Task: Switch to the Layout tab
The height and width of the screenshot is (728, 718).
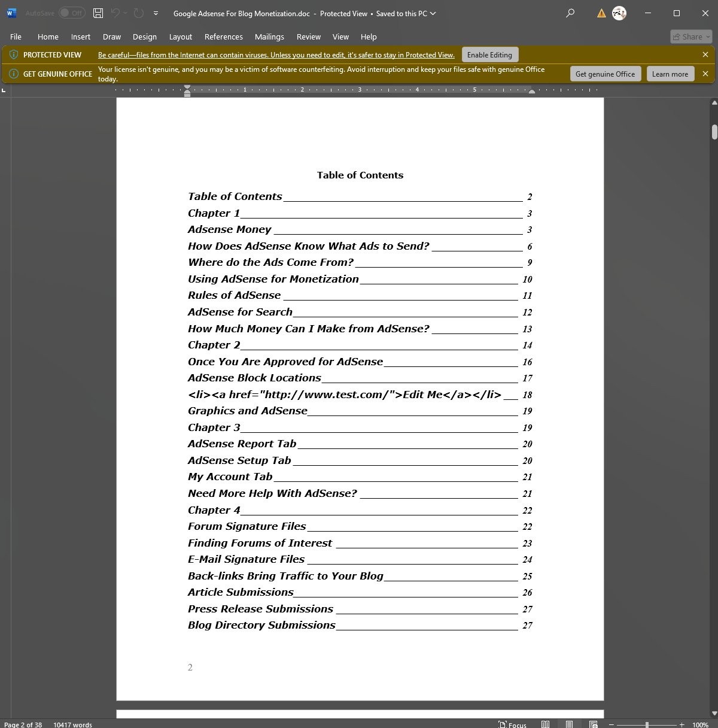Action: point(181,37)
